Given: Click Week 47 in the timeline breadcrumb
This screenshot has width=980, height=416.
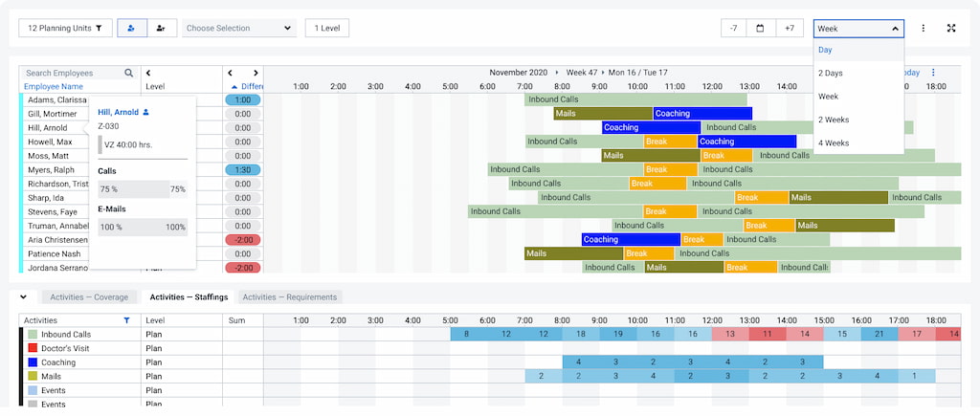Looking at the screenshot, I should tap(579, 73).
